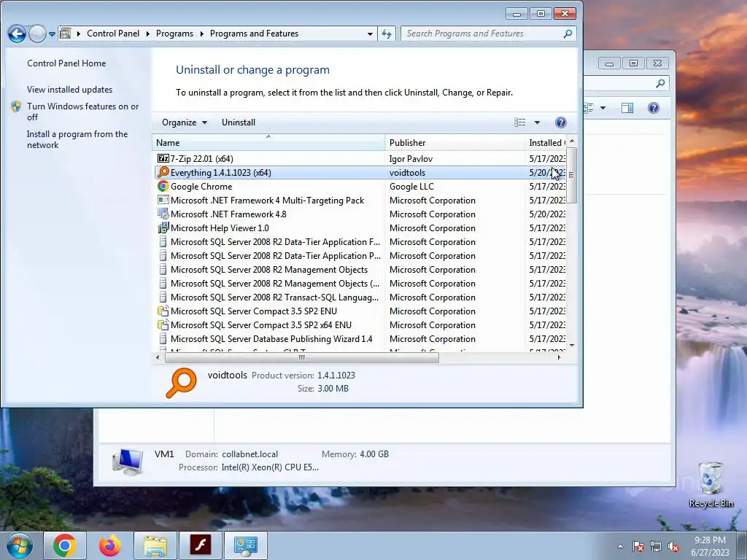This screenshot has height=560, width=747.
Task: Expand the address bar history dropdown
Action: click(x=370, y=34)
